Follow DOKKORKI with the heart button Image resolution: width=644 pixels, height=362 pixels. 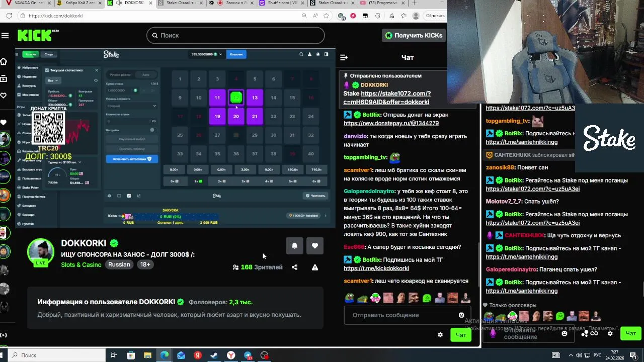point(315,245)
